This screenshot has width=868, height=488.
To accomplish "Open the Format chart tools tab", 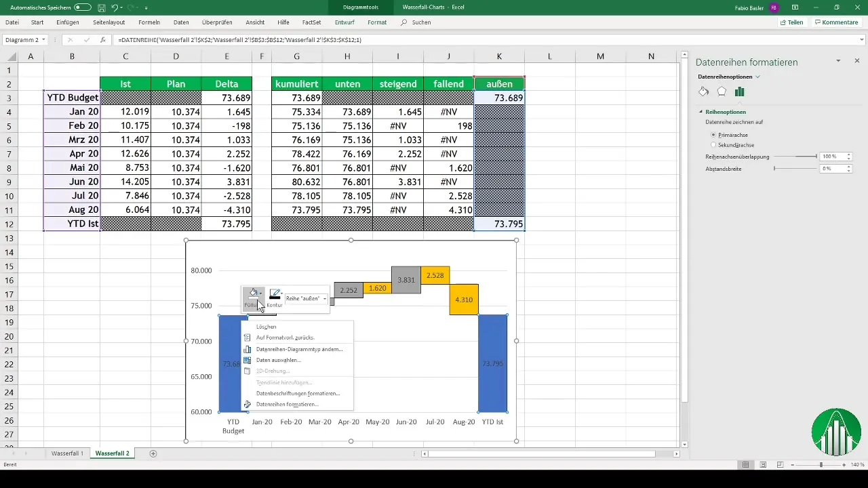I will tap(377, 22).
